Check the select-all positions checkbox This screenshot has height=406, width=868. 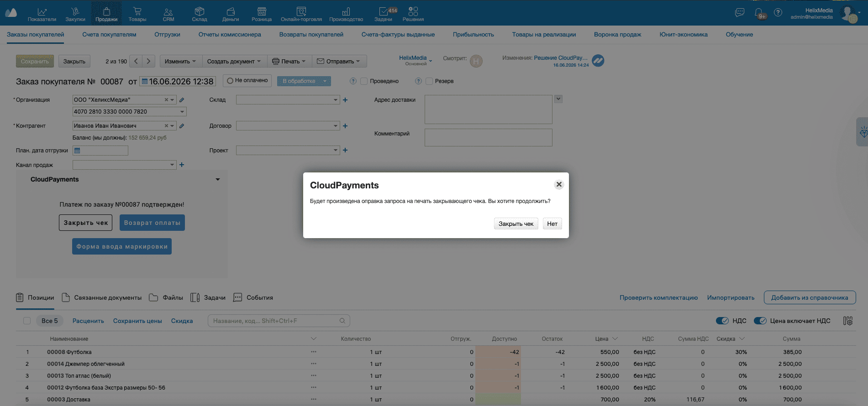pos(27,321)
